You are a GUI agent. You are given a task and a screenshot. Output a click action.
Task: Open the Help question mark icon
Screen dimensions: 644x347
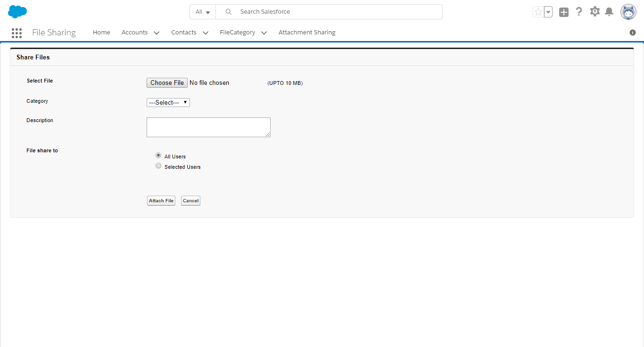tap(579, 12)
